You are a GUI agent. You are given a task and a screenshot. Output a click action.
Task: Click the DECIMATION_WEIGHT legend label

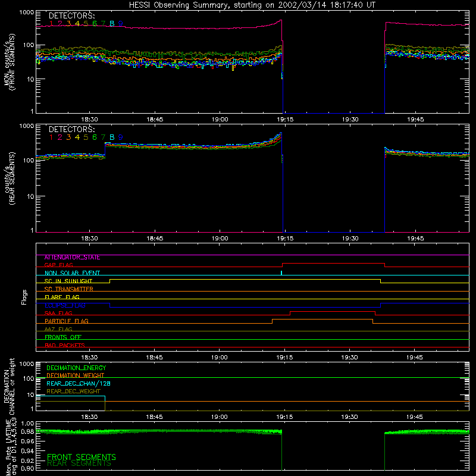click(76, 375)
